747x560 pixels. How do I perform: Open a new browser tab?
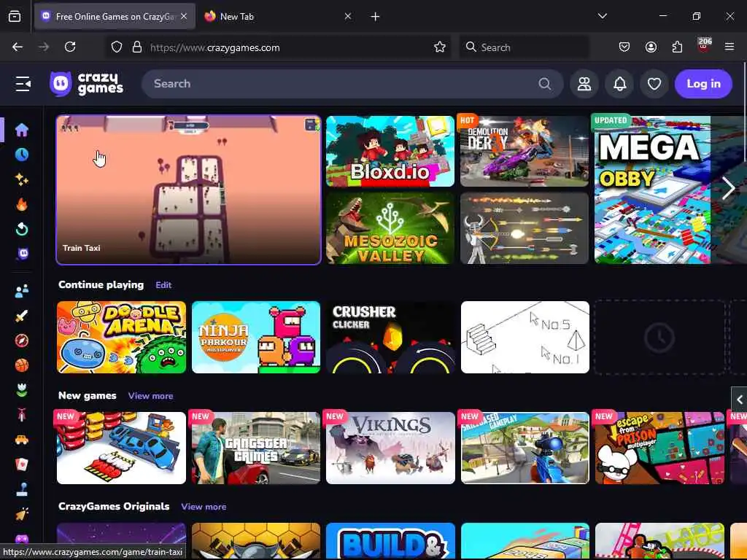(376, 17)
